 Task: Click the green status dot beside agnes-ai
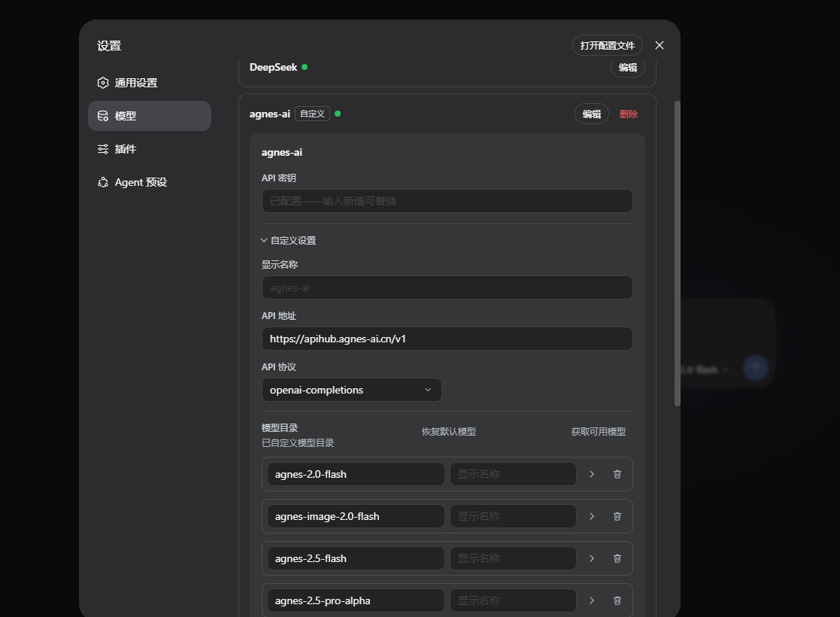(338, 114)
